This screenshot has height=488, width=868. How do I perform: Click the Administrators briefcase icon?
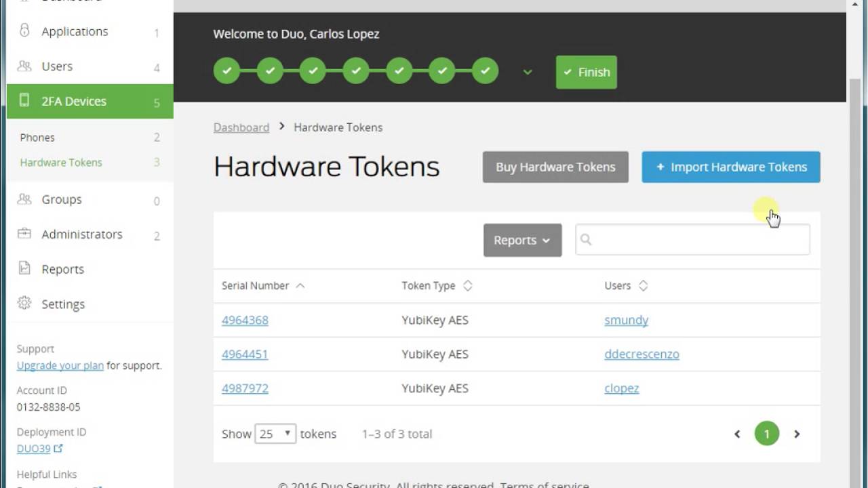[x=24, y=234]
